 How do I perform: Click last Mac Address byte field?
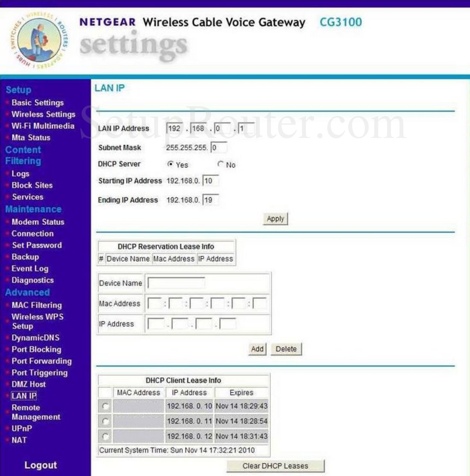pos(260,304)
